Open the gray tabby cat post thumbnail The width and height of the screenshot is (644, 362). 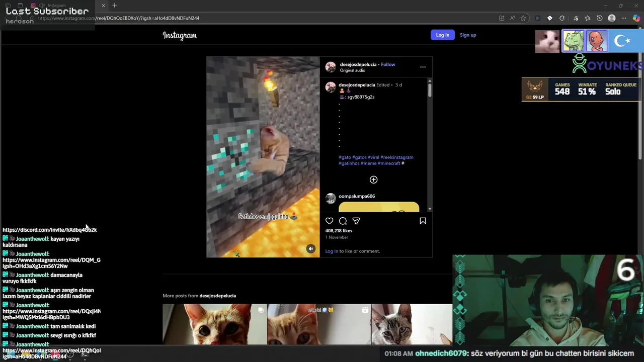coord(412,324)
